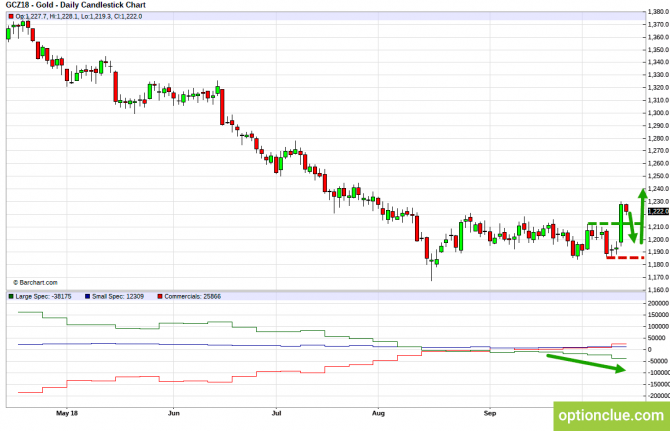Click the Sep date axis label
This screenshot has height=431, width=670.
click(x=490, y=413)
